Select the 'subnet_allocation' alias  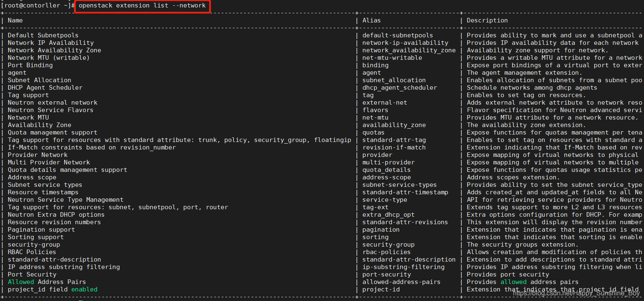pos(394,80)
